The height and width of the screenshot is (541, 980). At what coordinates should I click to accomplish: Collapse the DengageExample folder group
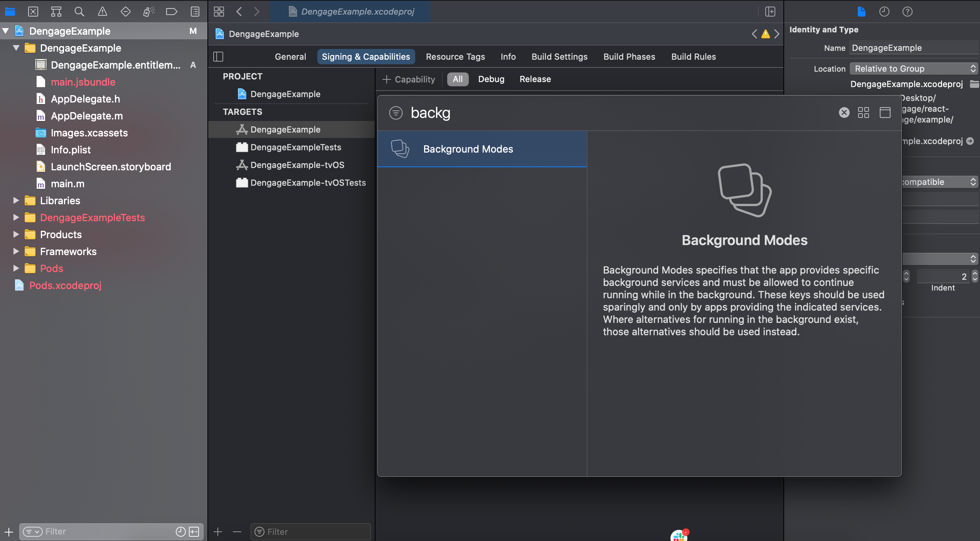click(x=16, y=48)
